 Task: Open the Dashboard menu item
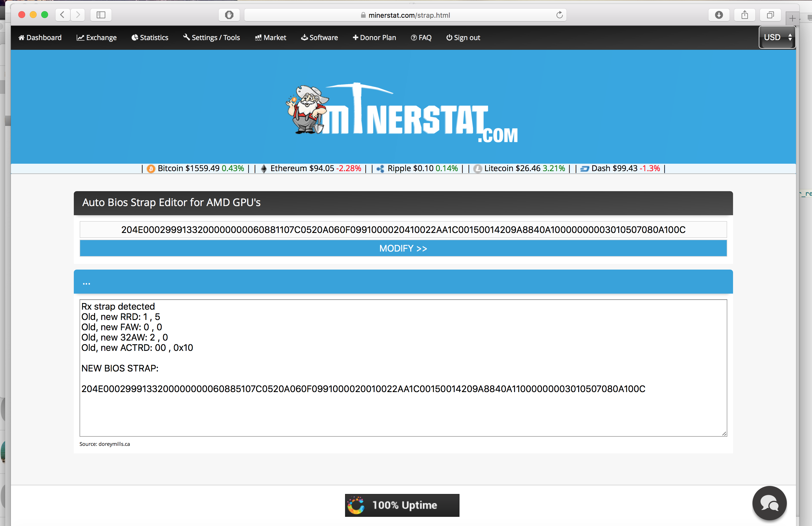click(40, 37)
